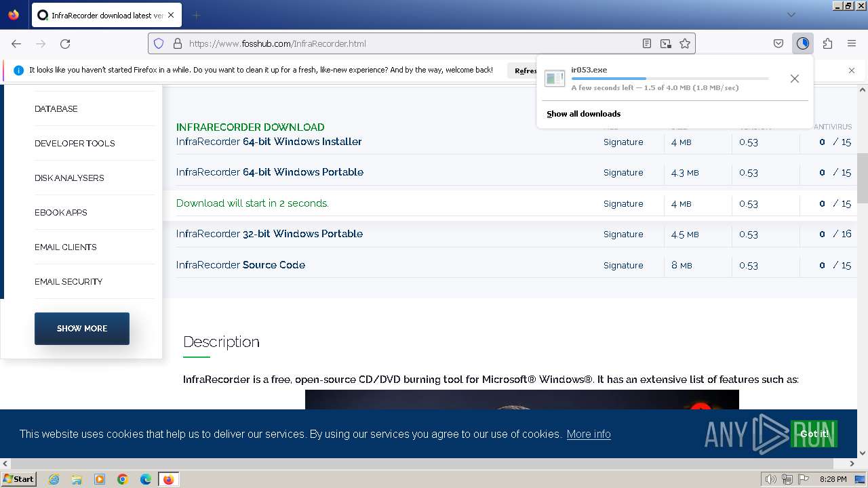
Task: Open the Firefox application menu
Action: click(x=852, y=43)
